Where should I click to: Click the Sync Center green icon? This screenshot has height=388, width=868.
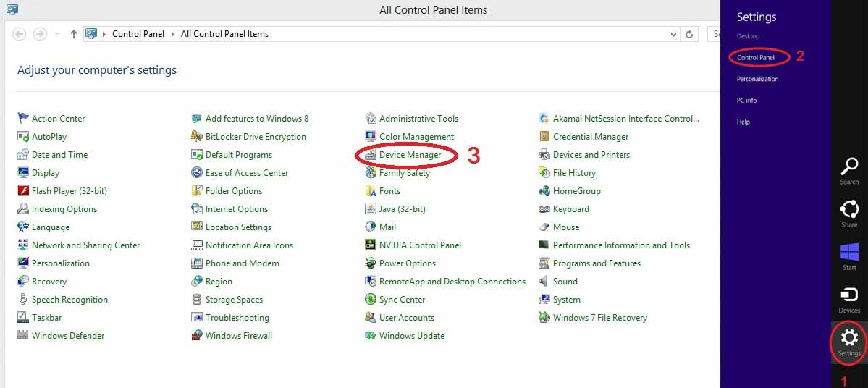pos(371,300)
